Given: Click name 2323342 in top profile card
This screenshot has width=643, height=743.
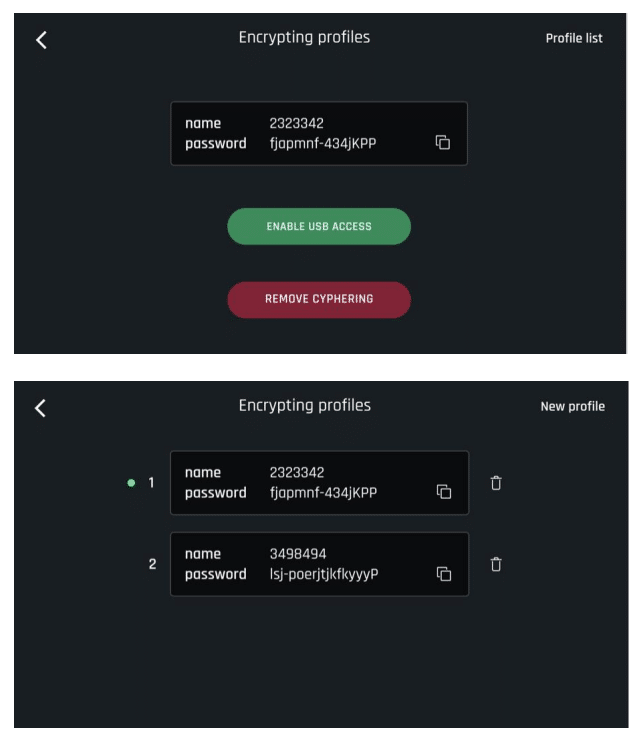Looking at the screenshot, I should pos(296,123).
